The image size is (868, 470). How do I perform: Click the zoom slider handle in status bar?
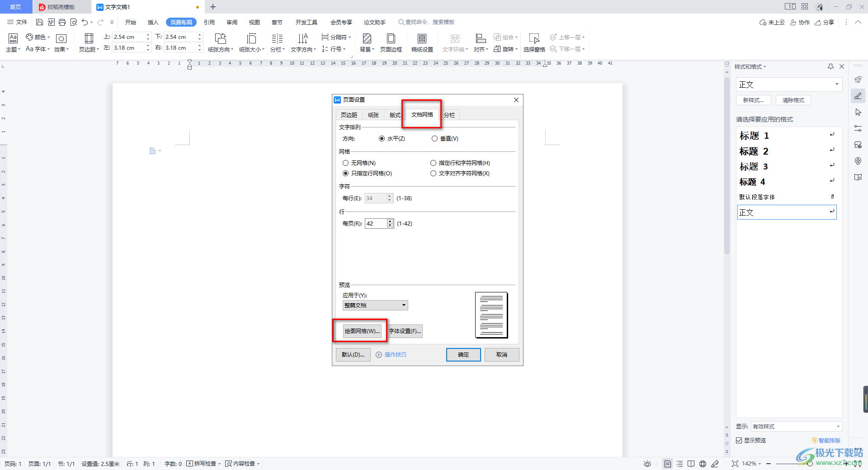point(810,464)
